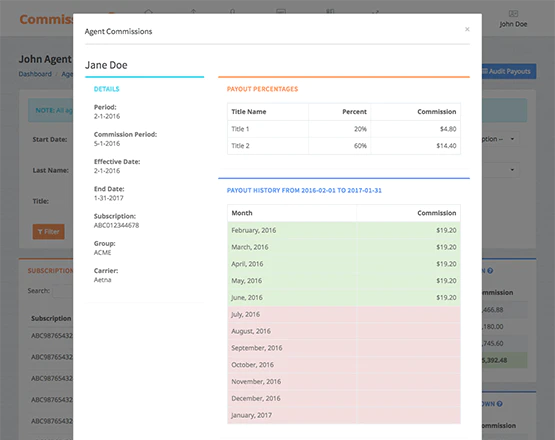Viewport: 555px width, 440px height.
Task: Open the John Doe user profile icon
Action: tap(513, 14)
